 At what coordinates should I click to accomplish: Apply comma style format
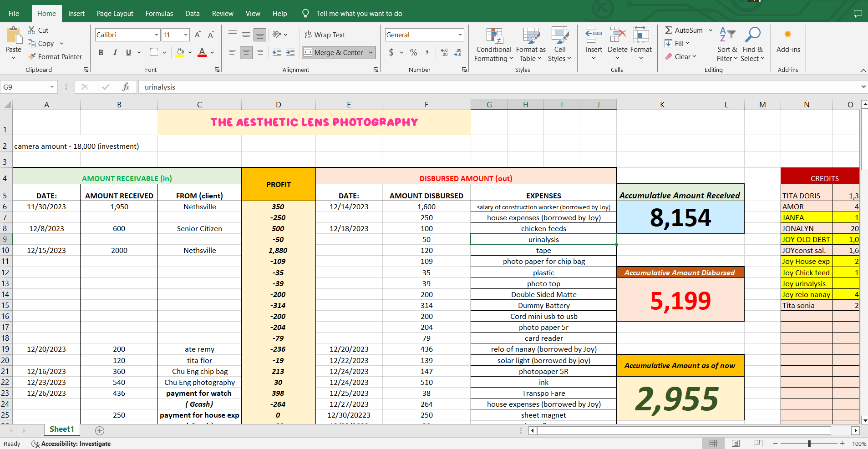tap(427, 52)
